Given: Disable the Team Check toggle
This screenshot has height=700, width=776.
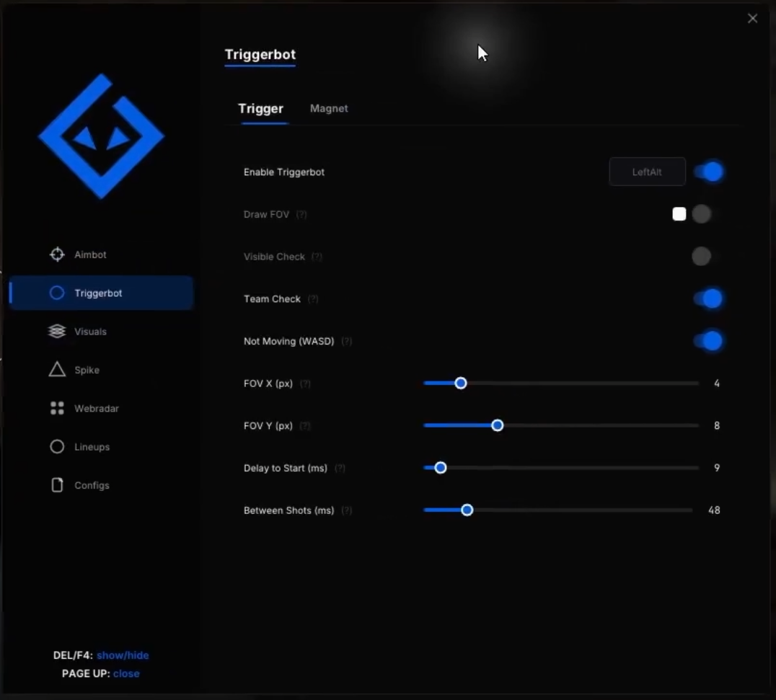Looking at the screenshot, I should tap(709, 298).
